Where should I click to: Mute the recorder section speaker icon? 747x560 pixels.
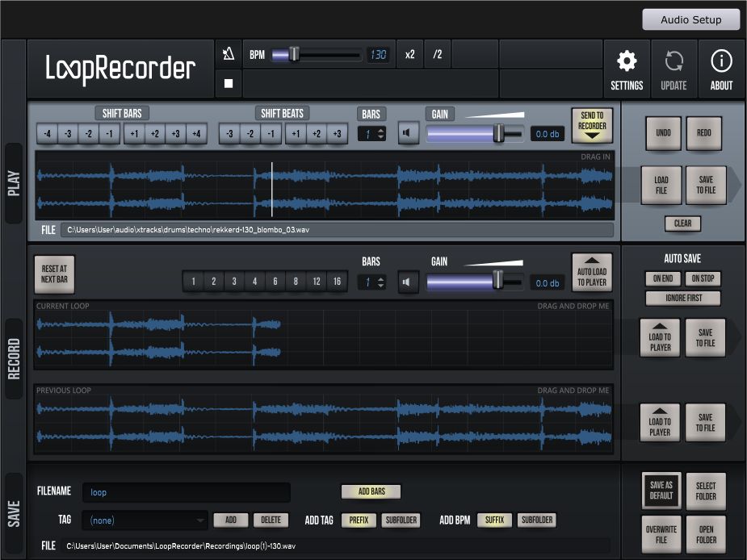[x=408, y=282]
